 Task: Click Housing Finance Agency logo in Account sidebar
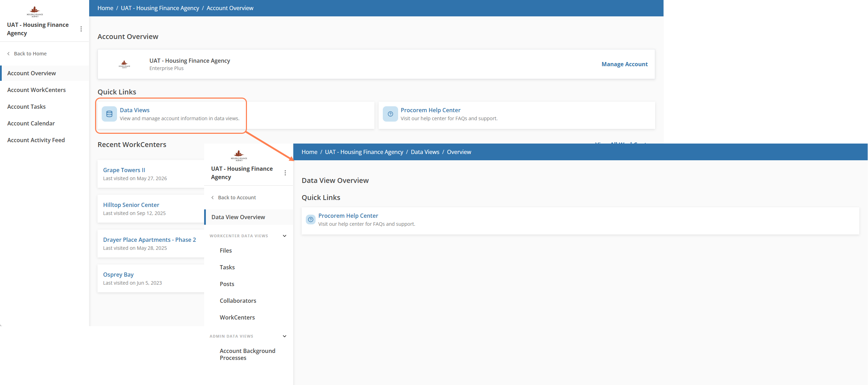coord(35,11)
